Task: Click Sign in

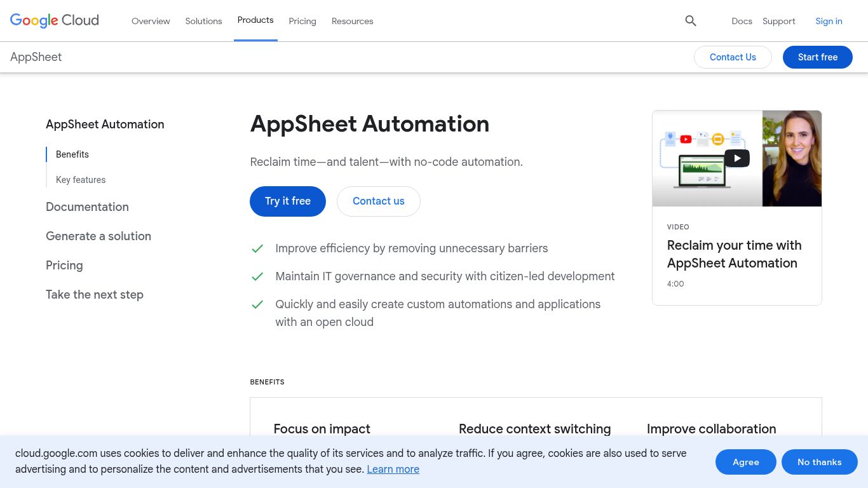Action: pyautogui.click(x=829, y=21)
